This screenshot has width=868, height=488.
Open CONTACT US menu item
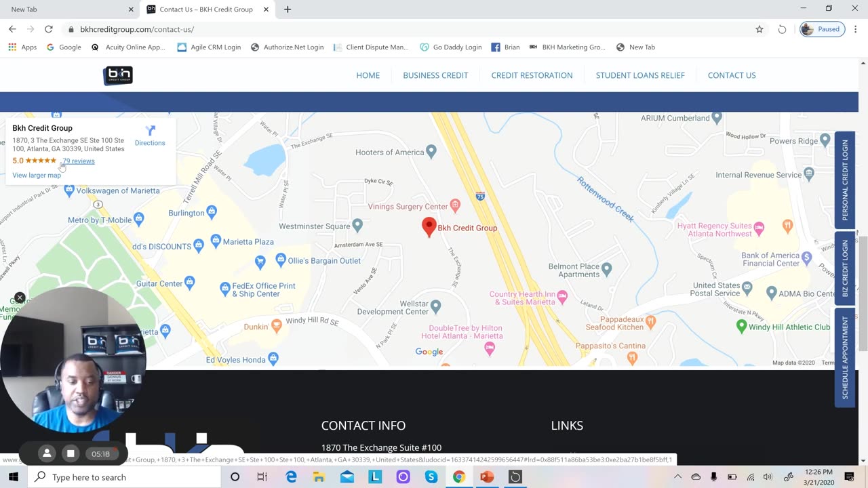[732, 75]
